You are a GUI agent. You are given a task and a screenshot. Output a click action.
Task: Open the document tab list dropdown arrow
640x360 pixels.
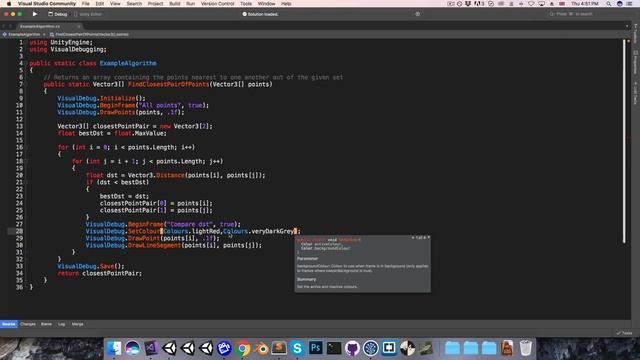(x=627, y=27)
